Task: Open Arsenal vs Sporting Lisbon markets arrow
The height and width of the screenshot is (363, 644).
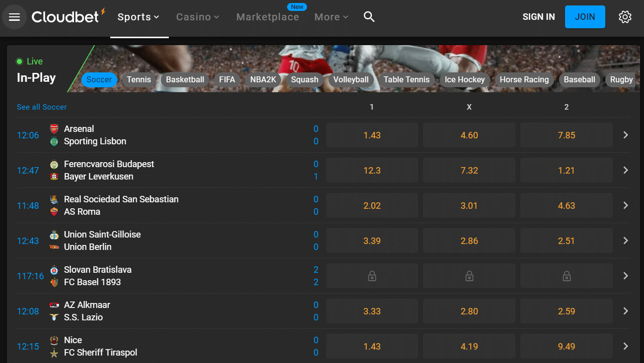Action: (626, 135)
